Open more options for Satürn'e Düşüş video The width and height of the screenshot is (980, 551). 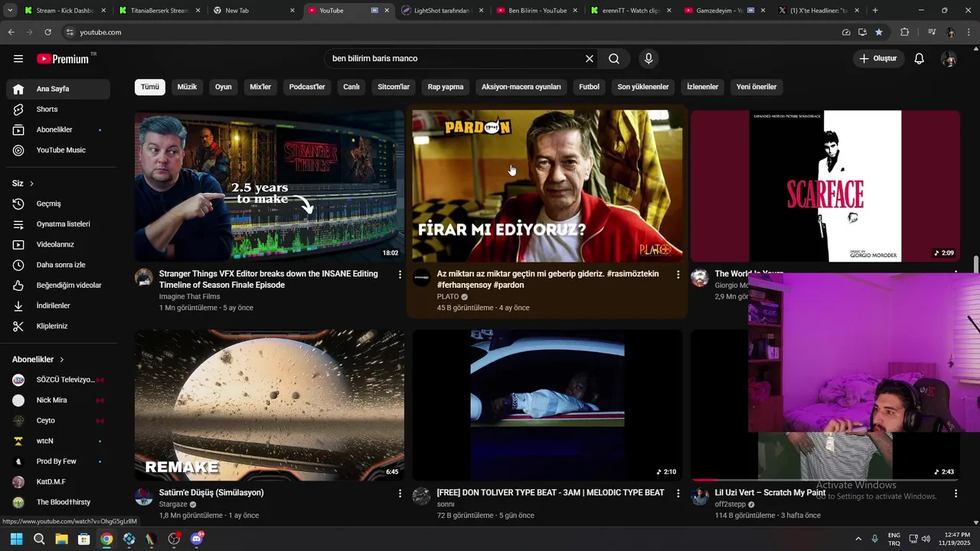point(400,494)
